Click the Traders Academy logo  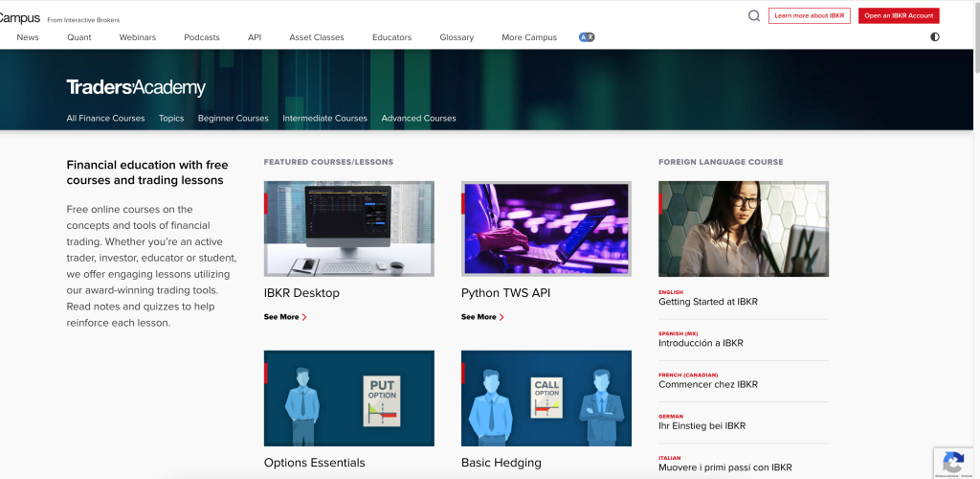point(136,88)
